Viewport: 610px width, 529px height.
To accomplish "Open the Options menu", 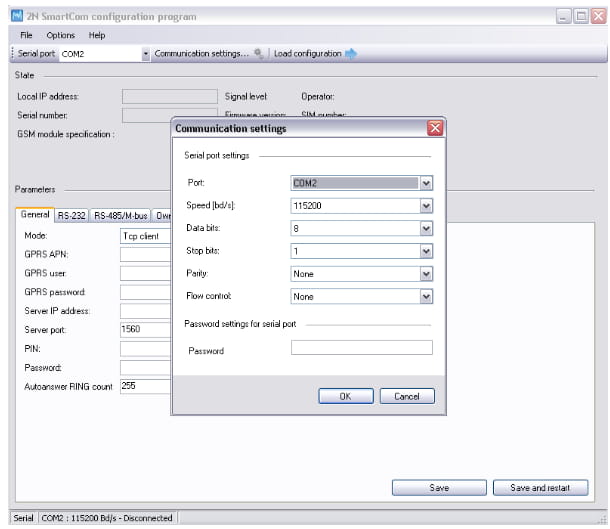I will (61, 35).
